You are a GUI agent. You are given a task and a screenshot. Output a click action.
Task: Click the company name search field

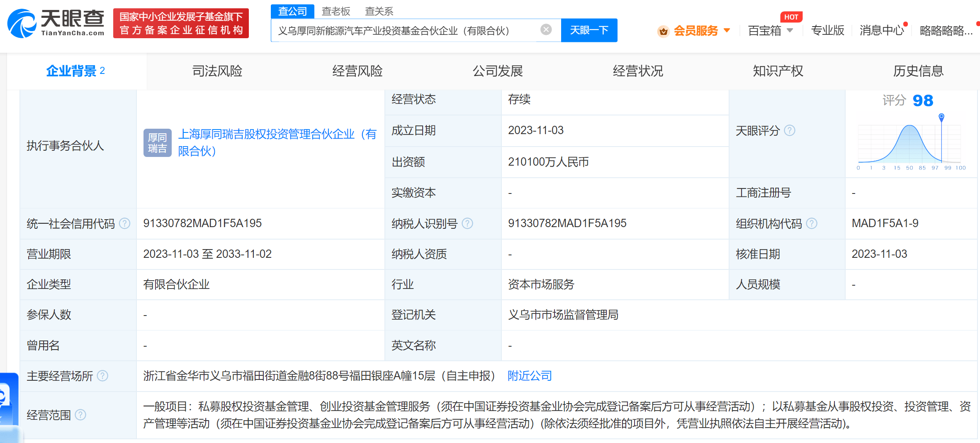406,31
